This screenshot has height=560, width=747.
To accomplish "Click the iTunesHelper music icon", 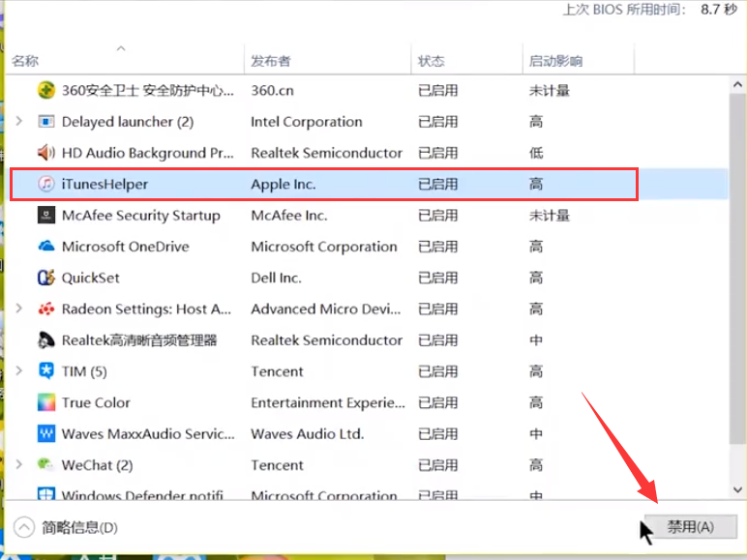I will (x=45, y=184).
